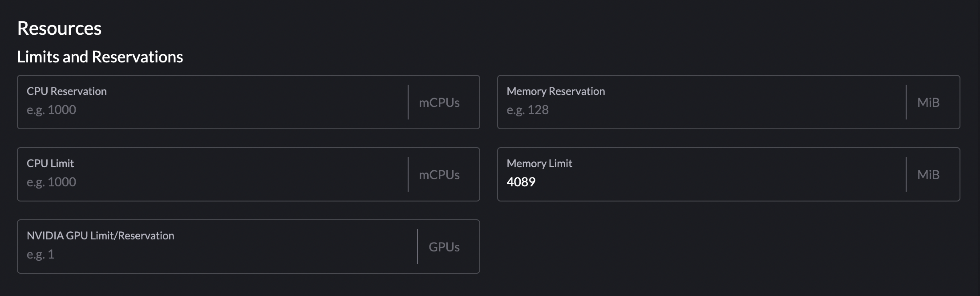Image resolution: width=980 pixels, height=296 pixels.
Task: Click the Resources heading
Action: pyautogui.click(x=59, y=28)
